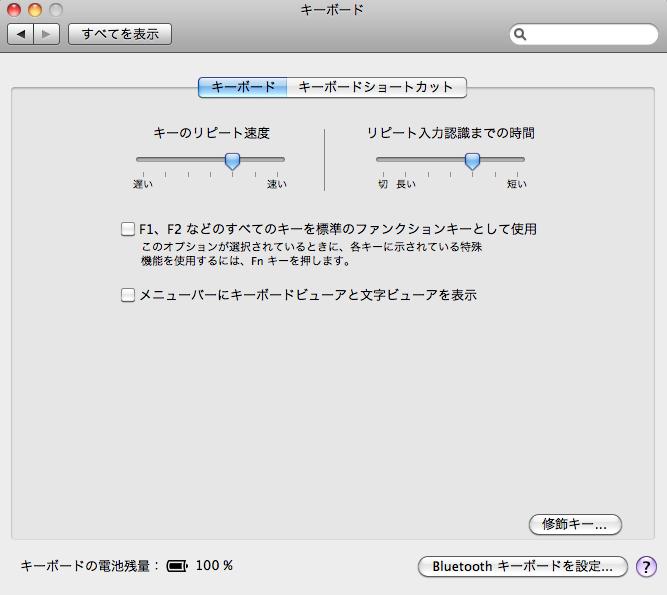The width and height of the screenshot is (667, 595).
Task: Click Bluetooth キーボードを設定... button
Action: [x=523, y=567]
